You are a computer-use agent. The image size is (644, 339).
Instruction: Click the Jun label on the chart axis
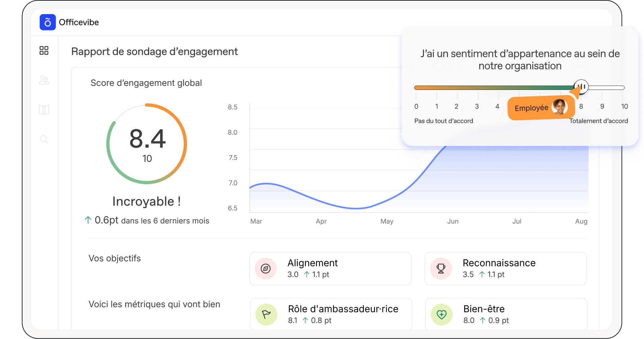point(453,221)
